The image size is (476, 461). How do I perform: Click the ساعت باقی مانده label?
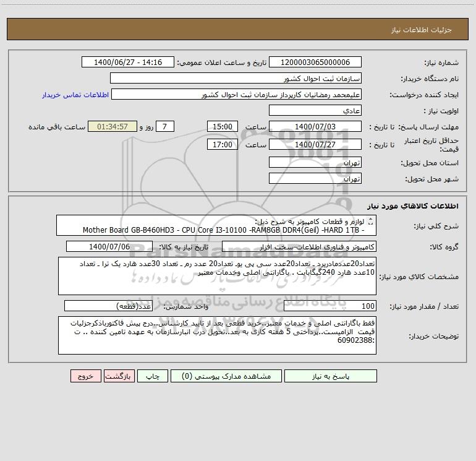point(57,127)
